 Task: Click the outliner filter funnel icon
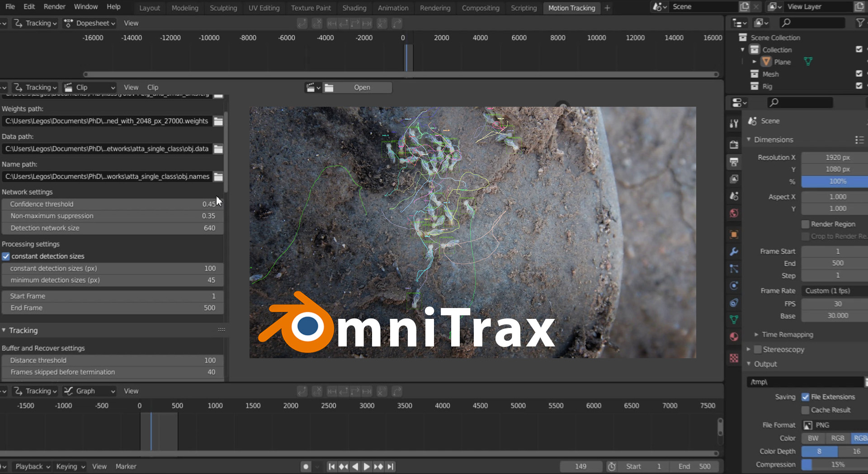pos(860,23)
